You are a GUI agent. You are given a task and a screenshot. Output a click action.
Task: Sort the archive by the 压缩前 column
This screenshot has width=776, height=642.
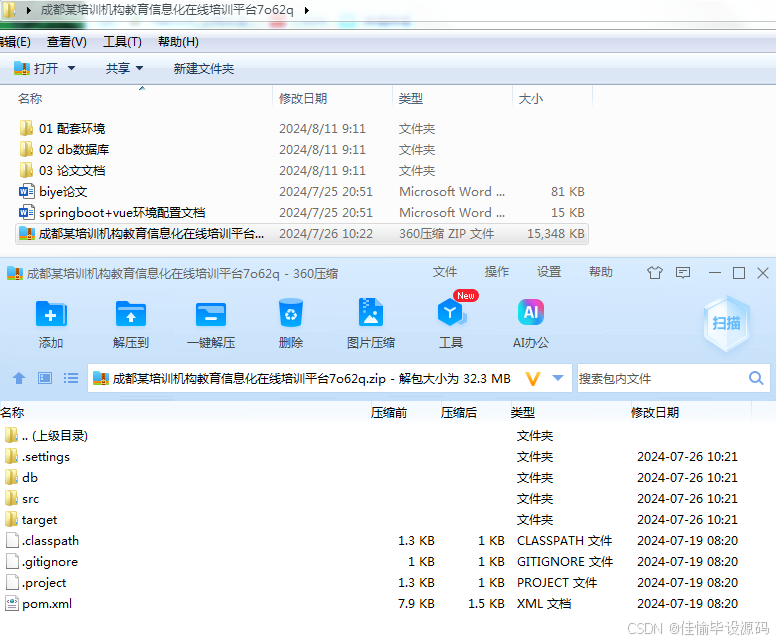(x=388, y=412)
